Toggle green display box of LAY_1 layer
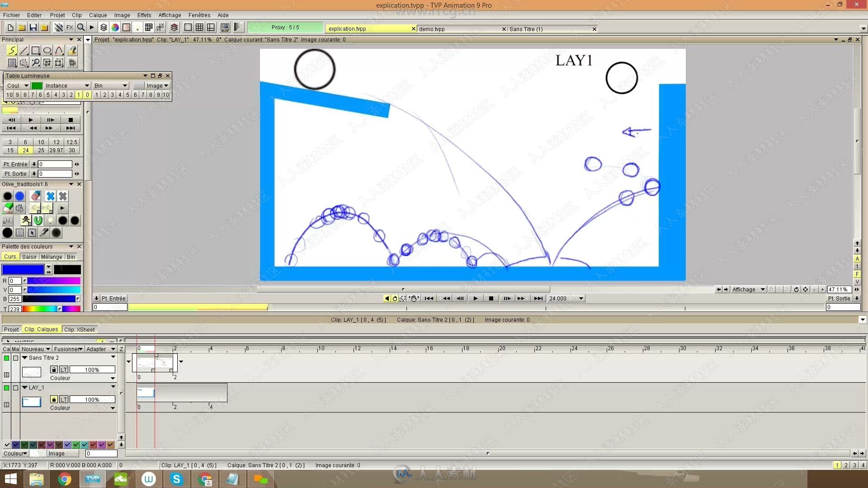Image resolution: width=868 pixels, height=488 pixels. [x=6, y=388]
